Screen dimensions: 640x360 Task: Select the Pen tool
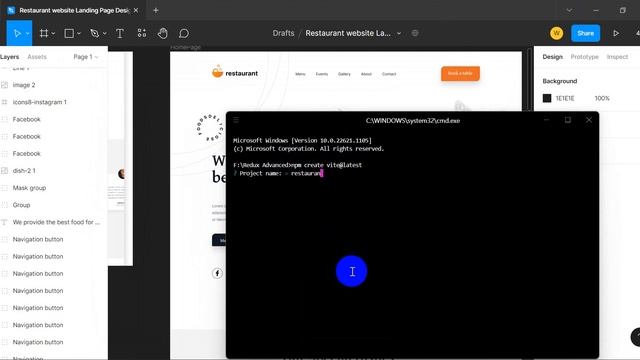[x=95, y=33]
